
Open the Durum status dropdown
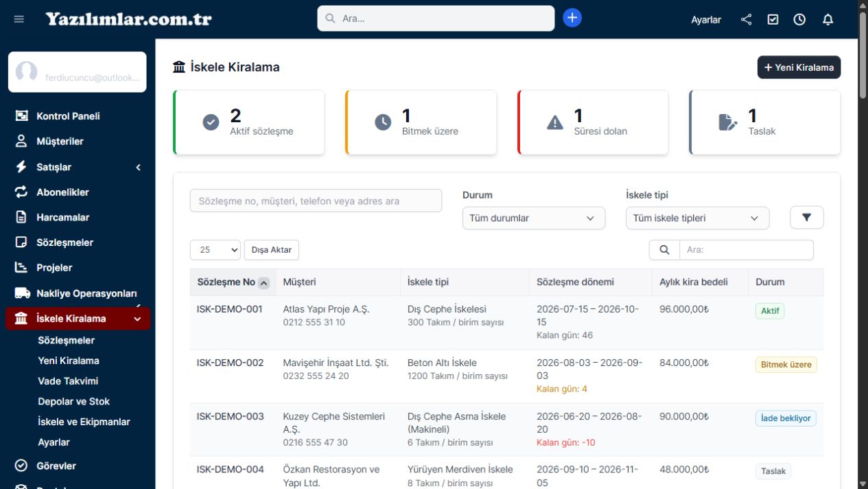[534, 218]
